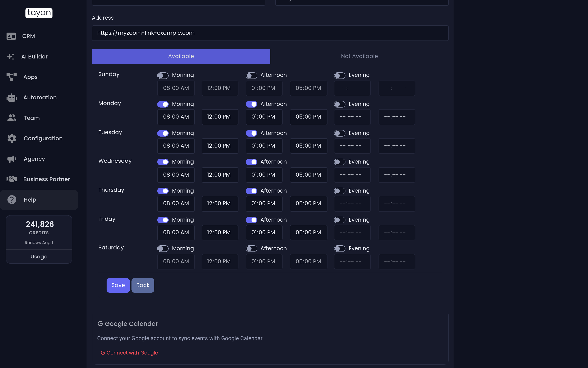The height and width of the screenshot is (368, 588).
Task: Click the Google G icon beside Google Calendar
Action: (x=100, y=324)
